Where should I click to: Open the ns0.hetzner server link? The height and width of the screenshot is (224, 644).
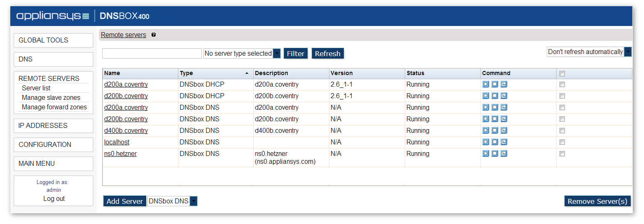pyautogui.click(x=120, y=153)
